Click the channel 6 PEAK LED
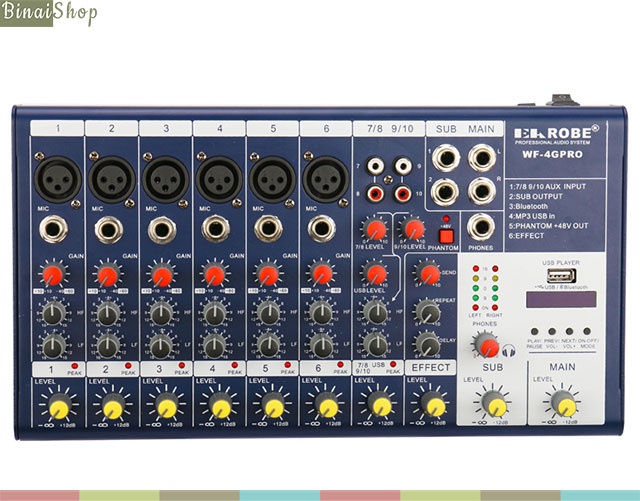The height and width of the screenshot is (501, 640). (x=340, y=365)
